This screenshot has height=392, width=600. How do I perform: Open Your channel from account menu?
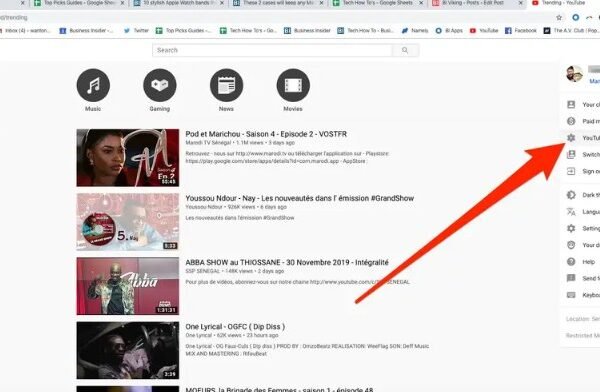(x=582, y=105)
